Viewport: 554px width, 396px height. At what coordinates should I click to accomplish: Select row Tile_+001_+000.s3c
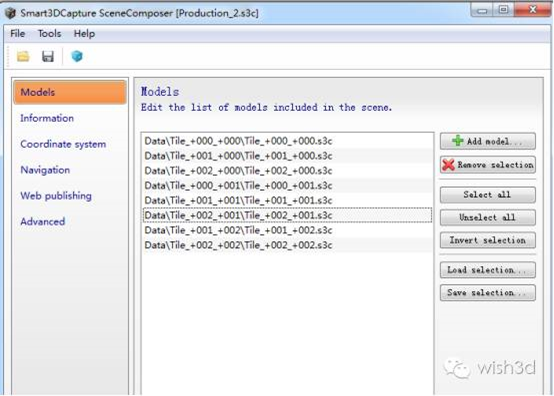pos(287,156)
